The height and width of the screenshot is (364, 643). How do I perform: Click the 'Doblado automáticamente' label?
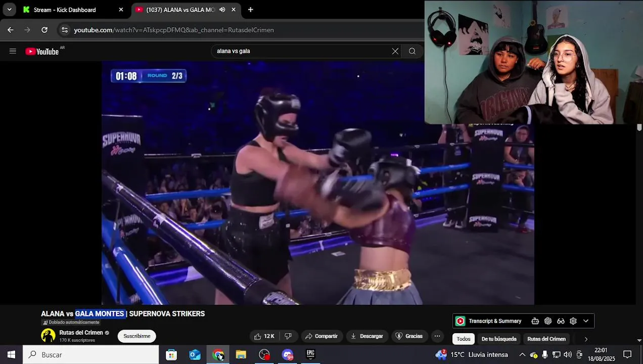(x=71, y=323)
